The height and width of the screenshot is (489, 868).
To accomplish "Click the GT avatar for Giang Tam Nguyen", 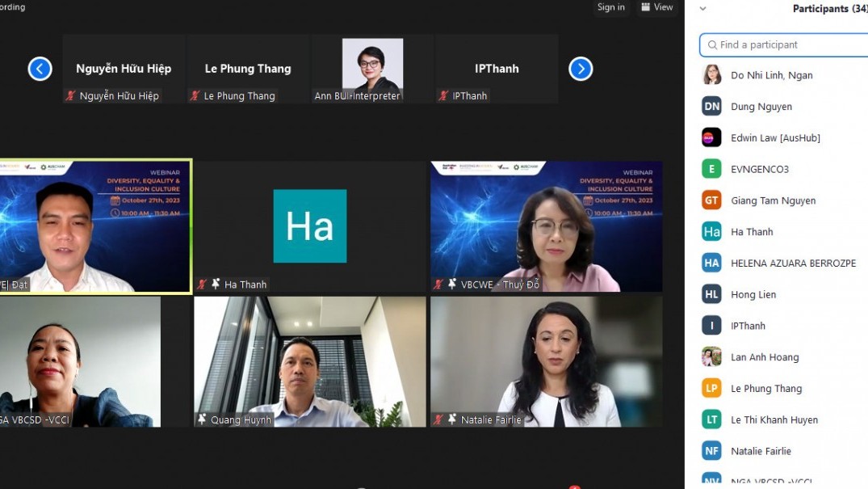I will [x=711, y=200].
